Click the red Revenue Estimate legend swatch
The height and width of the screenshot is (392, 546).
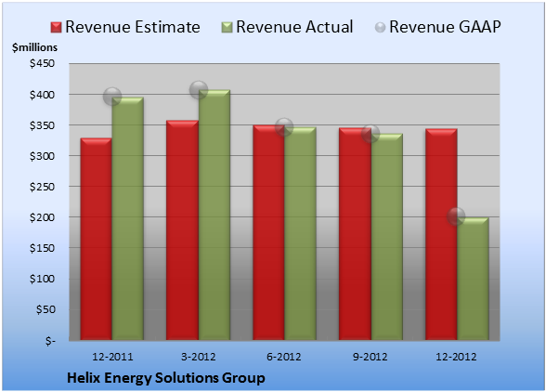56,28
